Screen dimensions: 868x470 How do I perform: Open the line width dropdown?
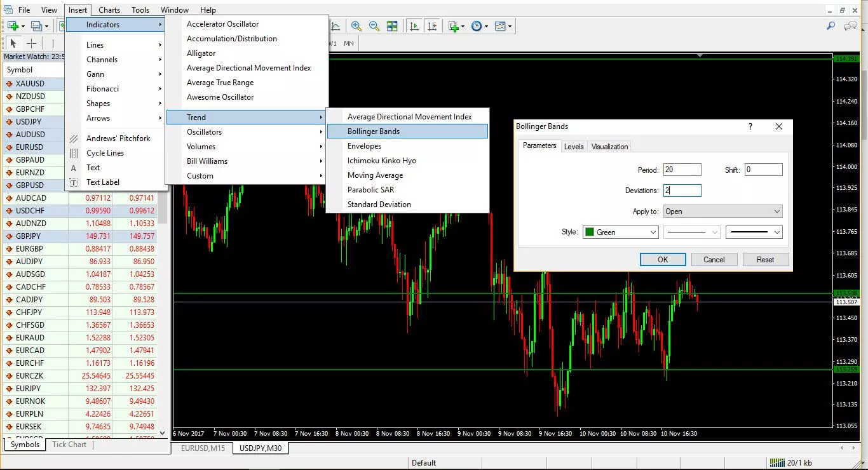coord(754,232)
